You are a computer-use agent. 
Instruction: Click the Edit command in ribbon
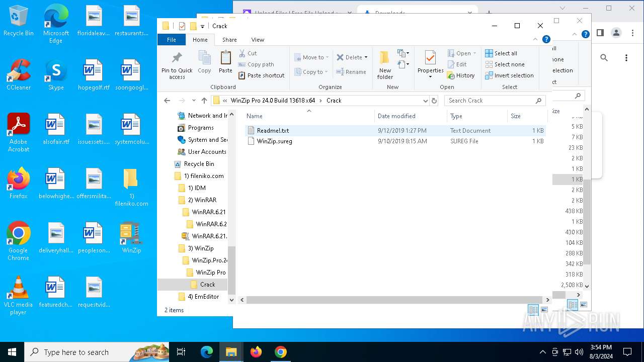point(457,64)
